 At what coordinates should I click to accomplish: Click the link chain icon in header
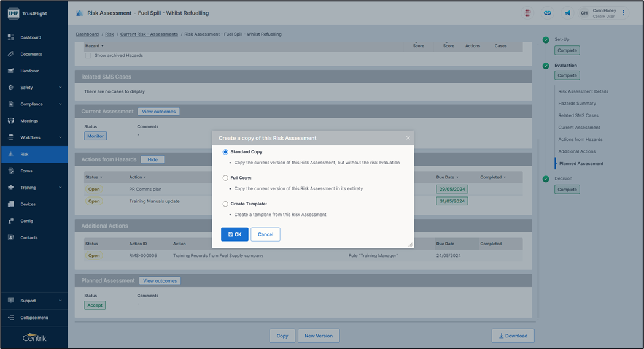pyautogui.click(x=548, y=13)
